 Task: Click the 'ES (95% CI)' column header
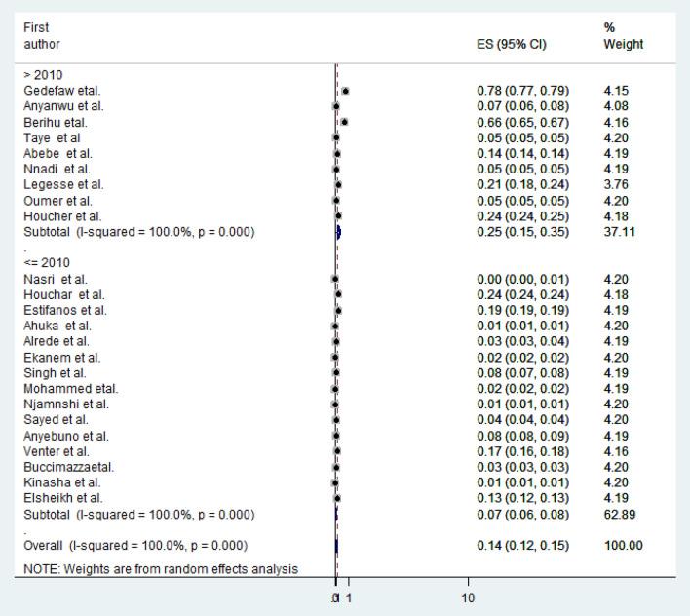pos(512,45)
